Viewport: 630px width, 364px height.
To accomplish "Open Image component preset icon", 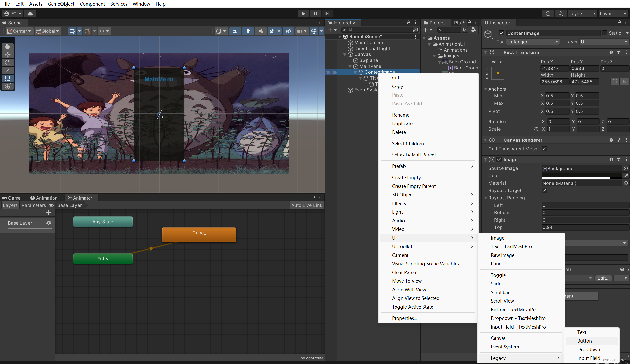I will point(618,159).
